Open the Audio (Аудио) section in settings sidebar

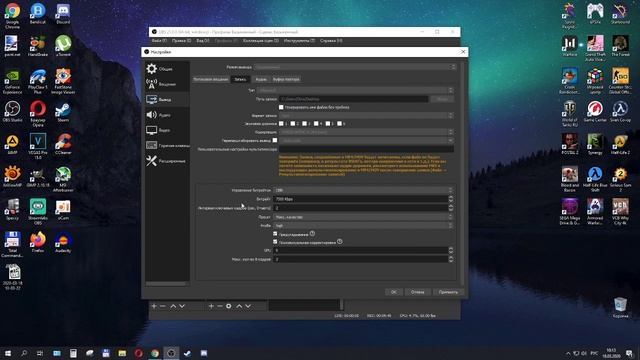(167, 115)
